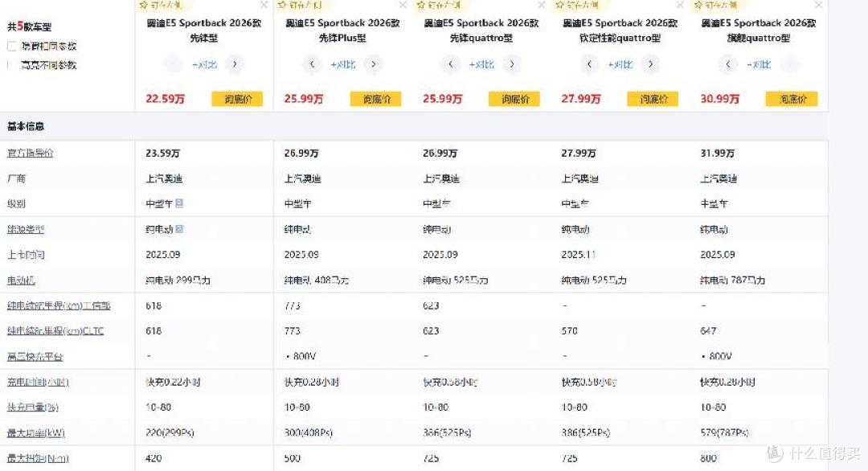Move the 钦定性能quattro型 column right with its arrow
This screenshot has height=471, width=868.
coord(651,64)
